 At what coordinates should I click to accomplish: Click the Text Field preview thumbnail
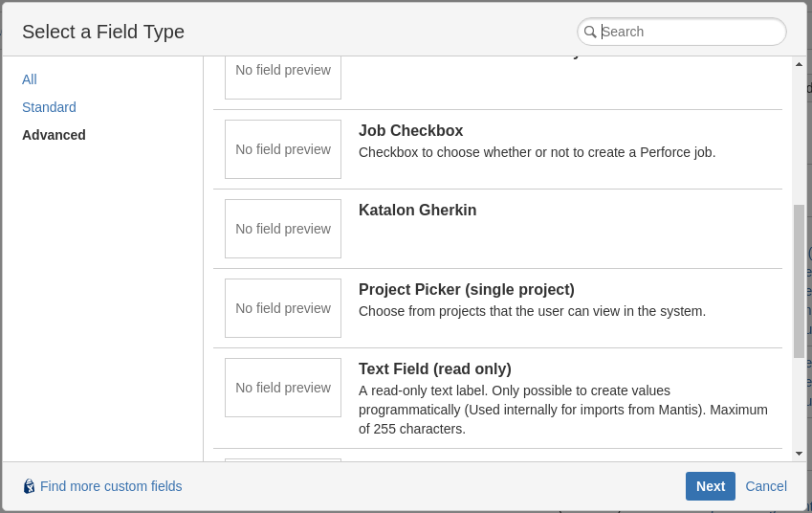283,388
